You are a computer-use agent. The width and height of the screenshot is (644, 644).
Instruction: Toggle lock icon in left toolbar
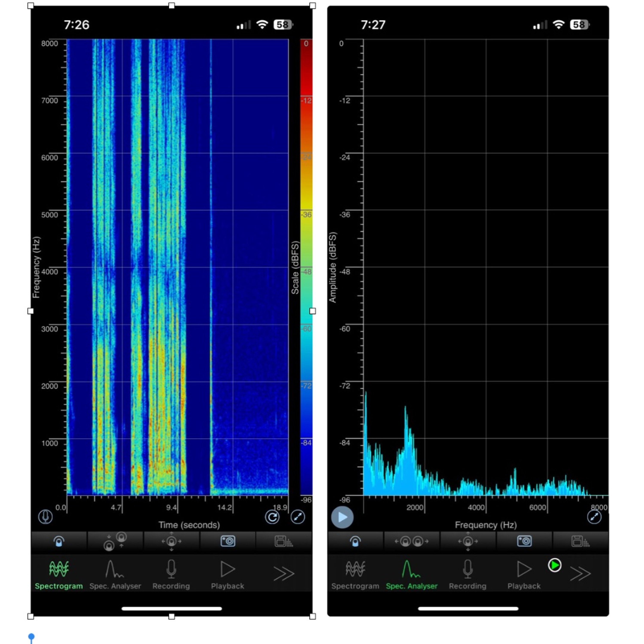click(x=59, y=541)
